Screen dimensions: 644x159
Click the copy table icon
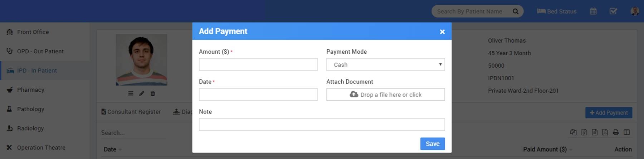click(x=573, y=132)
